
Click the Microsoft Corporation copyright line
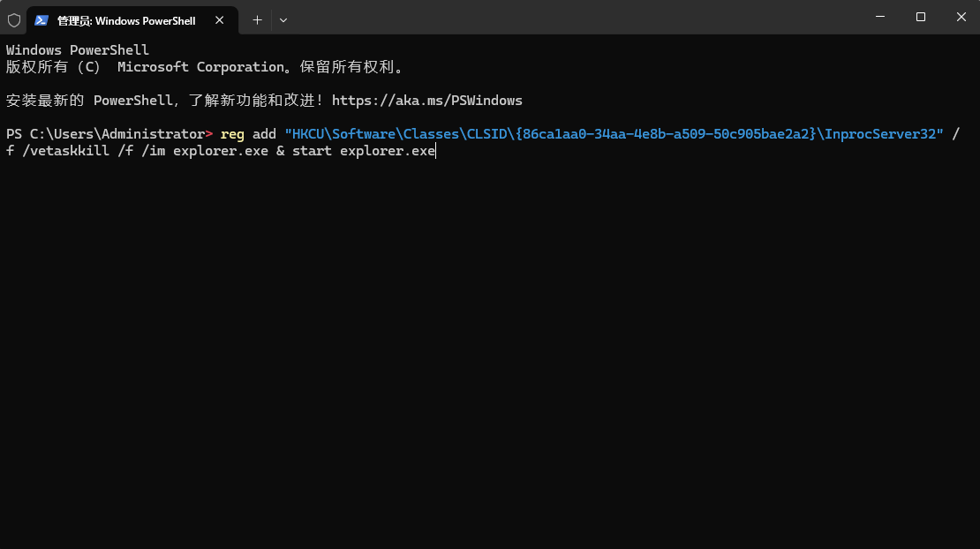[x=205, y=67]
